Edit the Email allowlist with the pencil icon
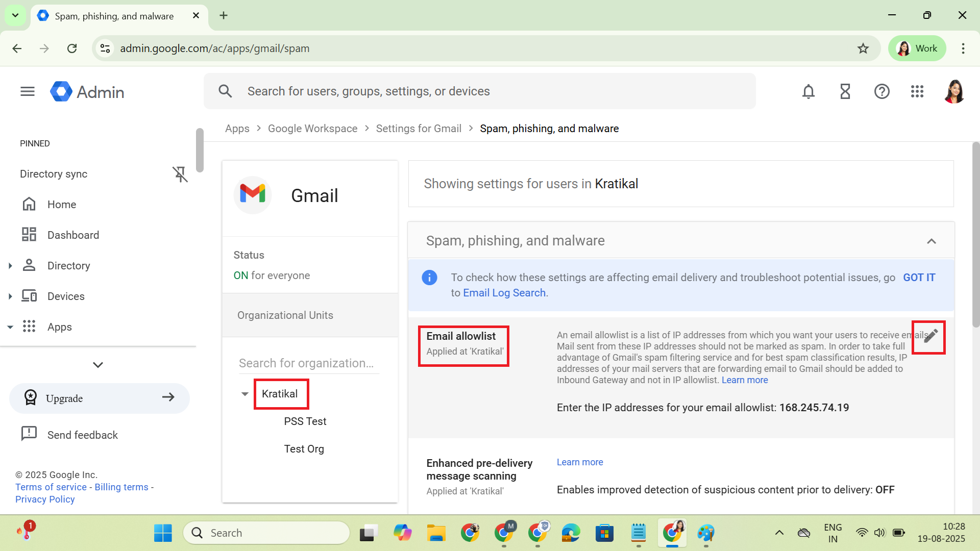 pos(930,336)
